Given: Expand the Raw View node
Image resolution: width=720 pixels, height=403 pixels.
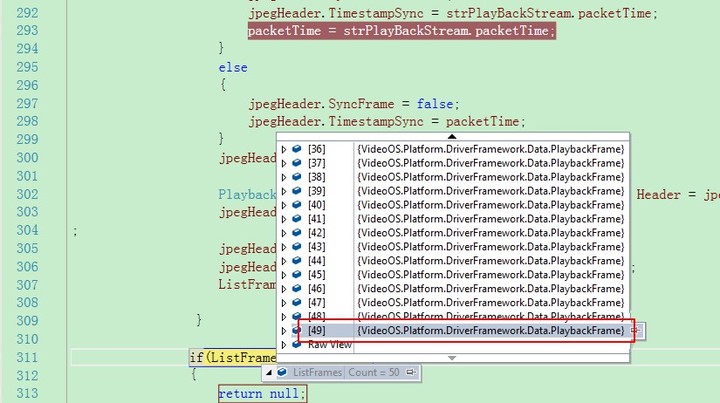Looking at the screenshot, I should pyautogui.click(x=284, y=344).
